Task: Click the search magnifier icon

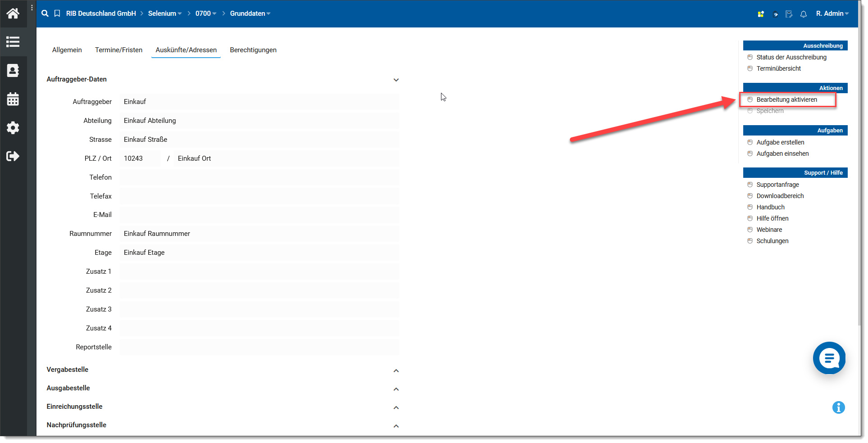Action: click(x=45, y=14)
